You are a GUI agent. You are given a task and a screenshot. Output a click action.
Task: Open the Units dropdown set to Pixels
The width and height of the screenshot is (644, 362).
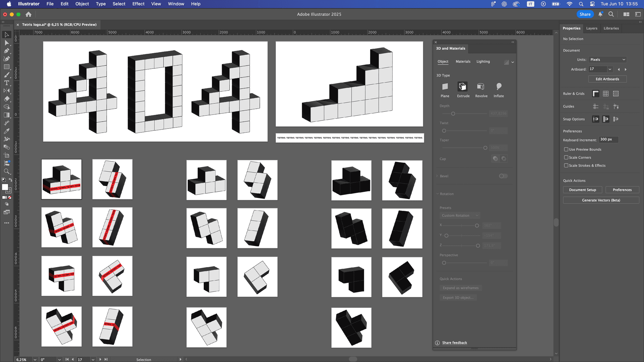608,60
